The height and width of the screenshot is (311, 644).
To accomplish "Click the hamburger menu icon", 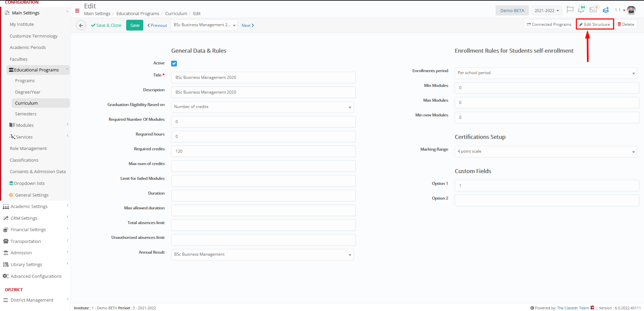I will (77, 11).
